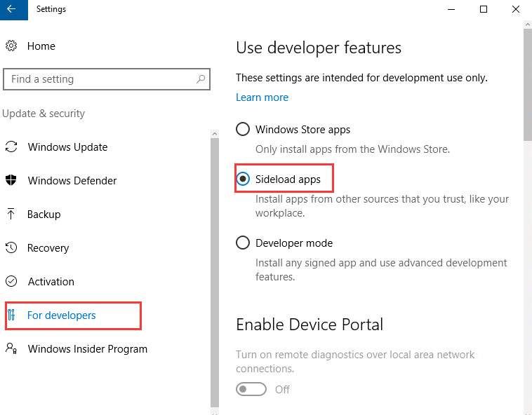This screenshot has width=532, height=415.
Task: Open the Learn more link
Action: point(262,97)
